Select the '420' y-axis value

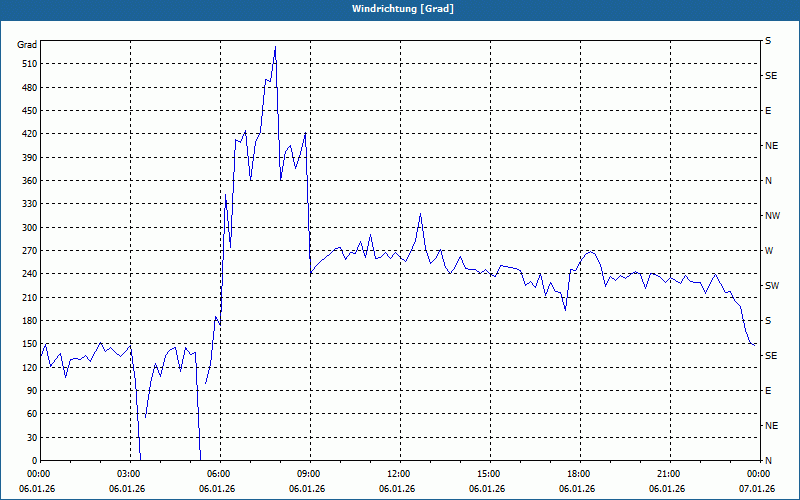click(30, 134)
